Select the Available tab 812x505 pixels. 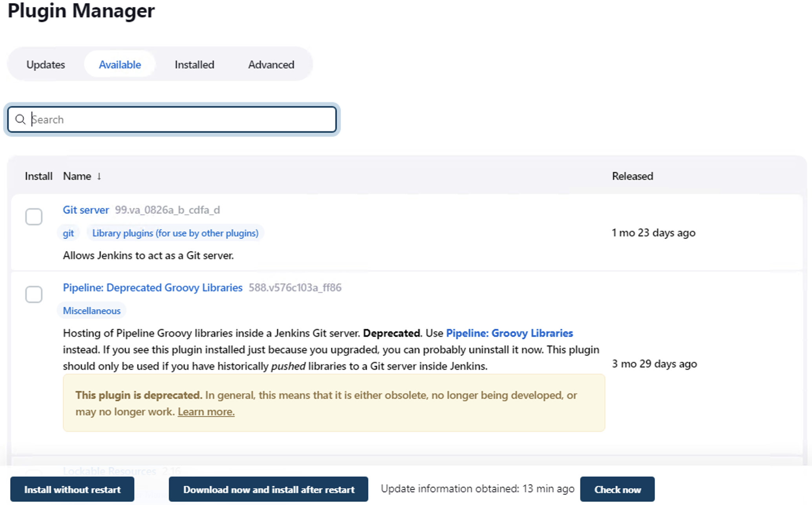point(120,65)
